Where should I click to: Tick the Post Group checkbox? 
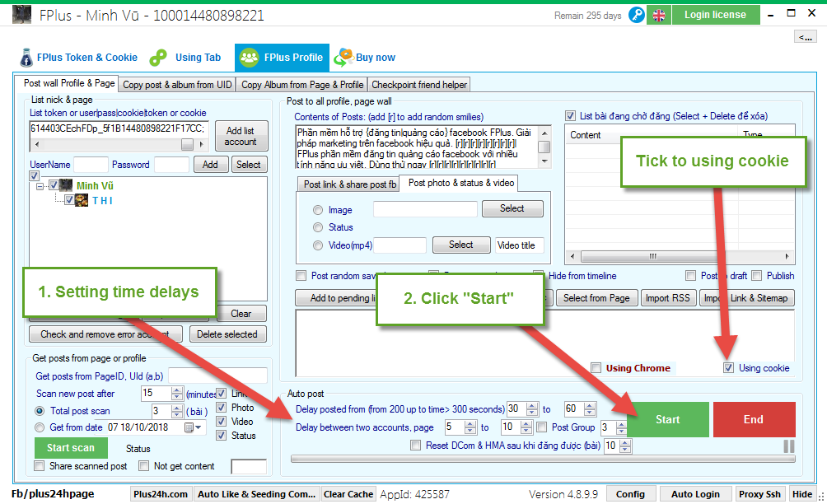(542, 427)
